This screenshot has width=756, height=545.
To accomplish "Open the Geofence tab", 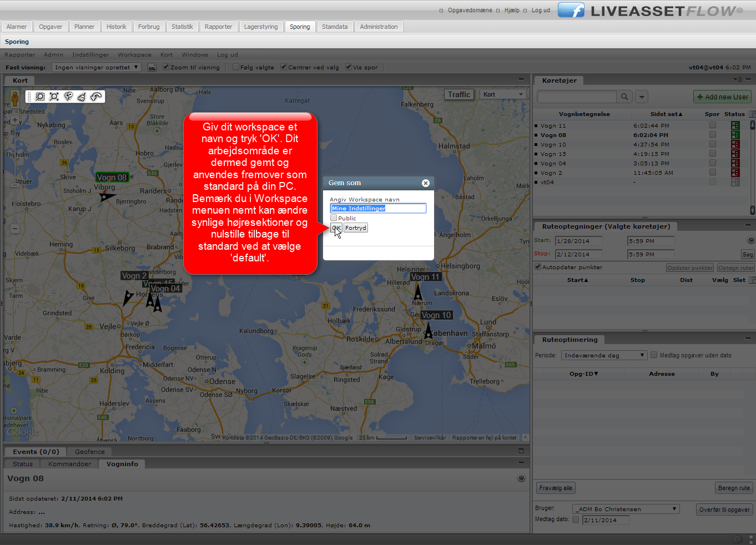I will click(89, 452).
